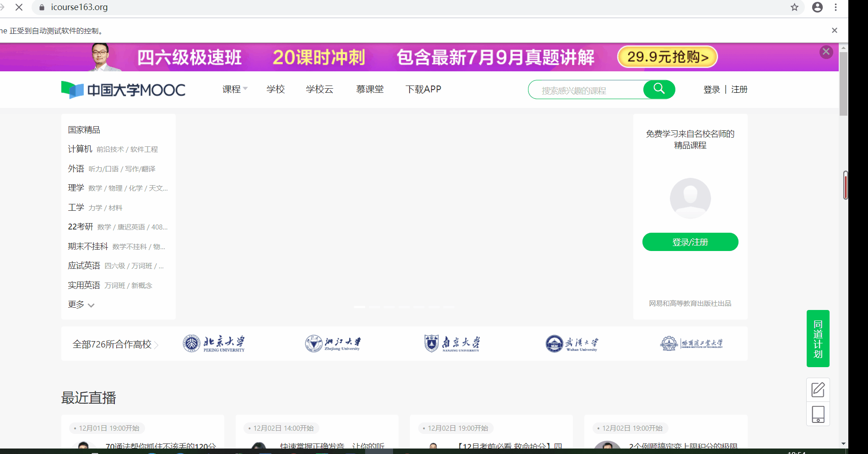Open the browser profile icon

tap(817, 7)
